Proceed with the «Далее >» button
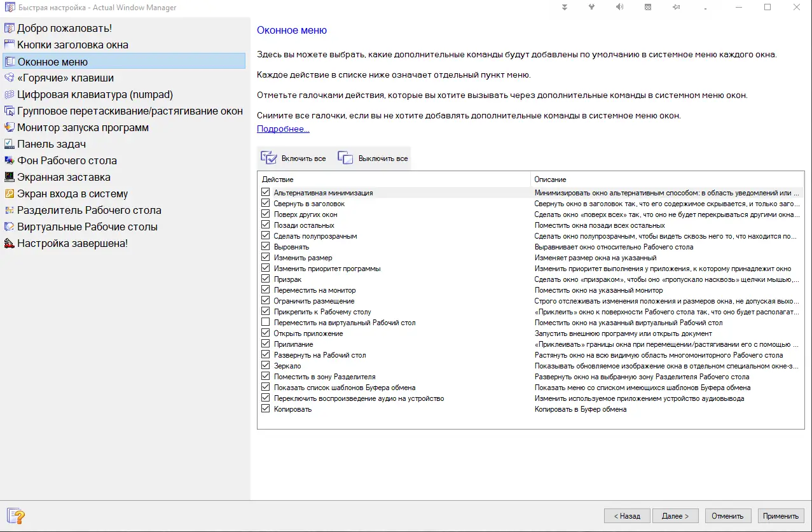 pyautogui.click(x=675, y=516)
